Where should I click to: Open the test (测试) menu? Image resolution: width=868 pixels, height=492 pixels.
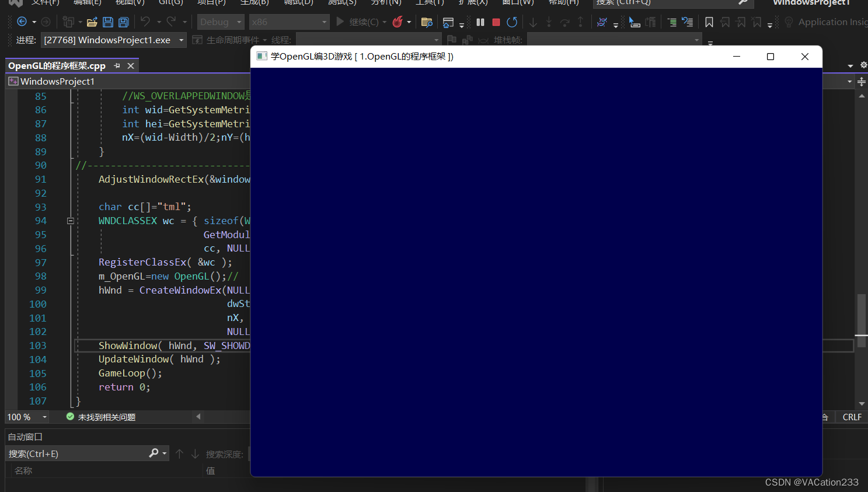pos(342,2)
